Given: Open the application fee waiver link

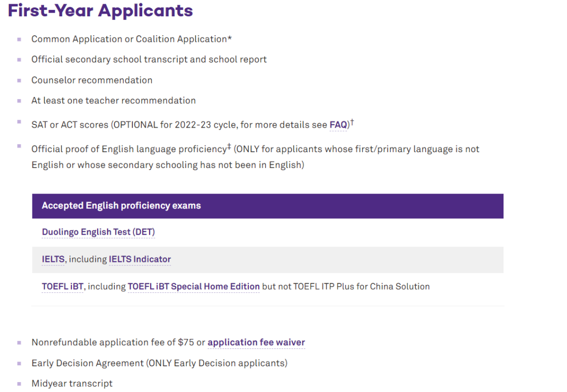Looking at the screenshot, I should coord(256,342).
